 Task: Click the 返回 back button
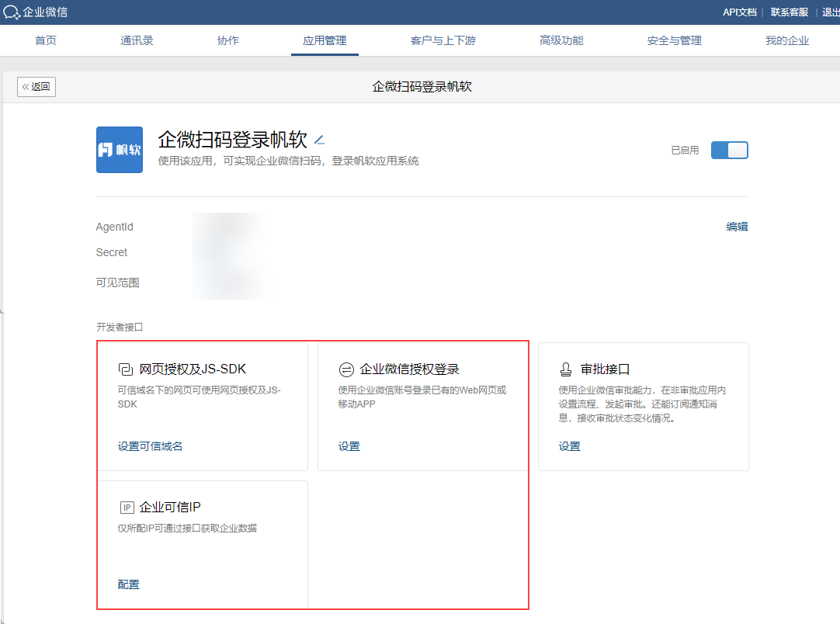coord(36,87)
